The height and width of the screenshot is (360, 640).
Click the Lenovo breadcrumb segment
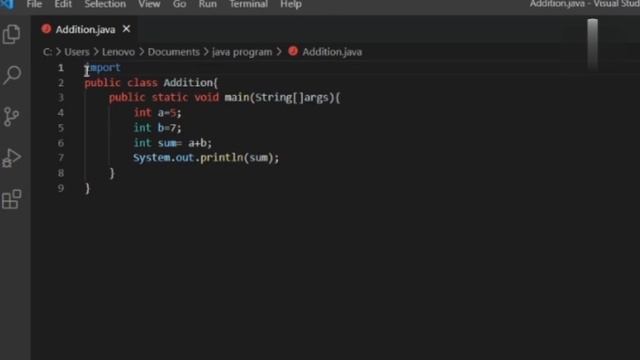pyautogui.click(x=118, y=52)
